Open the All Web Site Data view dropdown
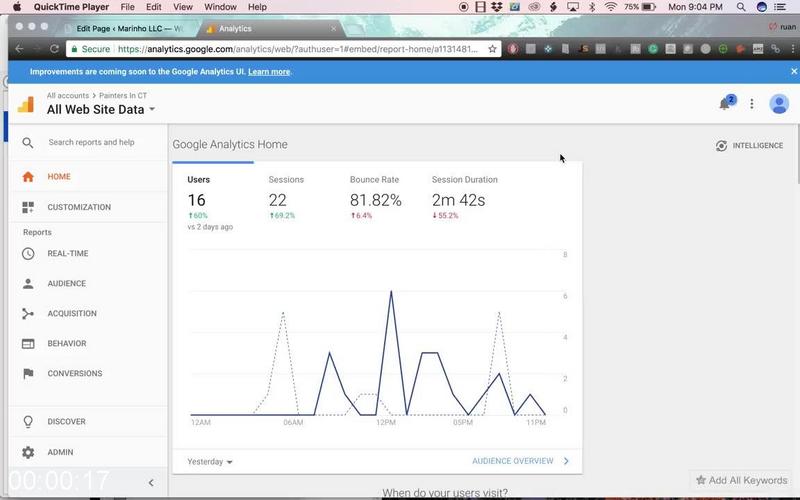Image resolution: width=800 pixels, height=500 pixels. pos(101,109)
